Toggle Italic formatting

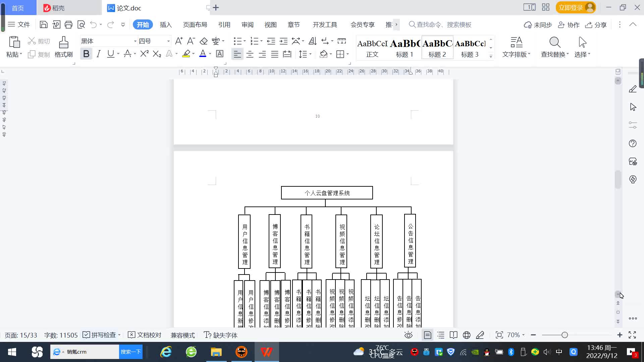(98, 54)
